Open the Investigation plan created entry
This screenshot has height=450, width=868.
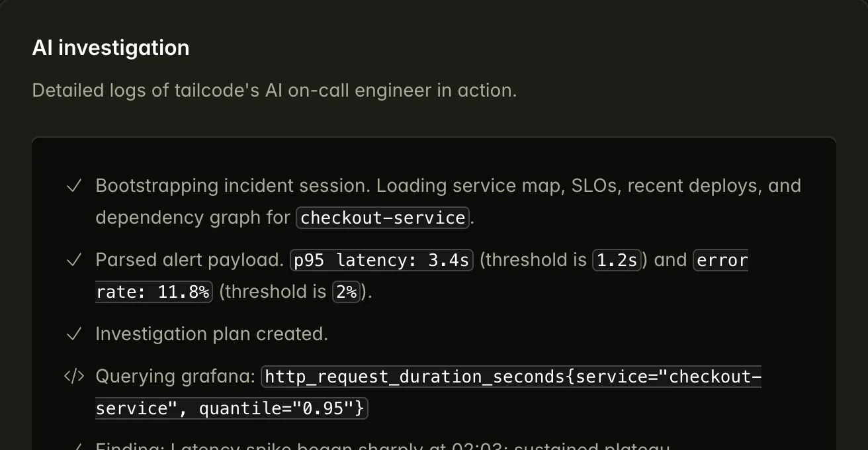click(212, 334)
